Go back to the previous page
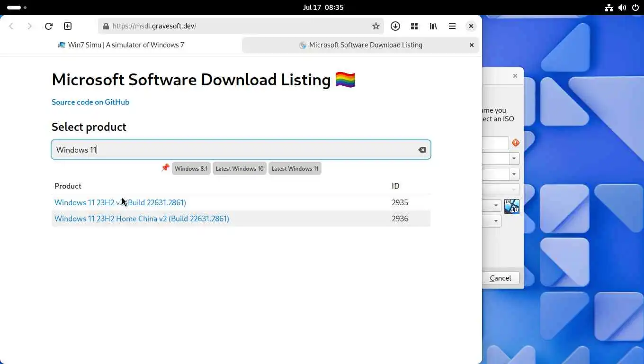This screenshot has height=364, width=644. coord(11,26)
